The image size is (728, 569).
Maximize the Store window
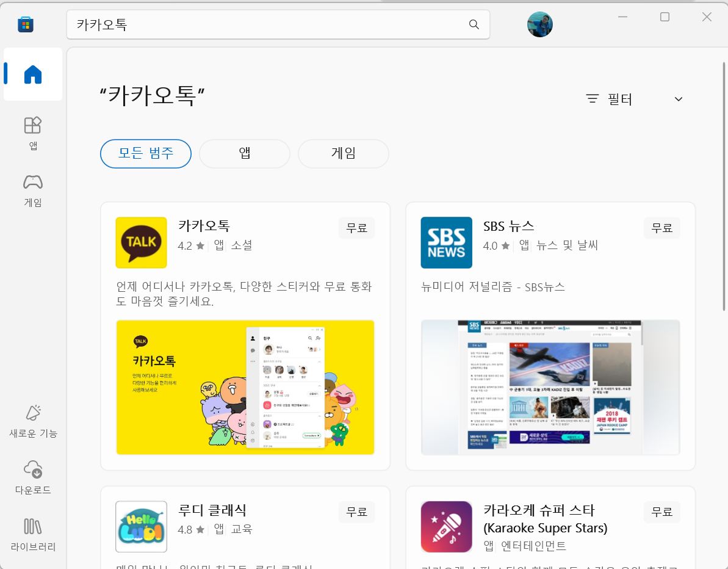coord(665,17)
